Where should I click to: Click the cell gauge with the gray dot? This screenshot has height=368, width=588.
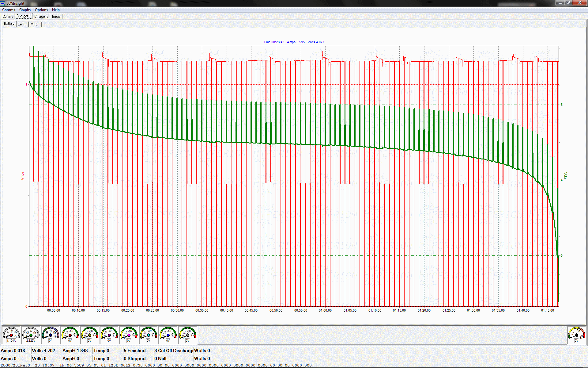[188, 335]
